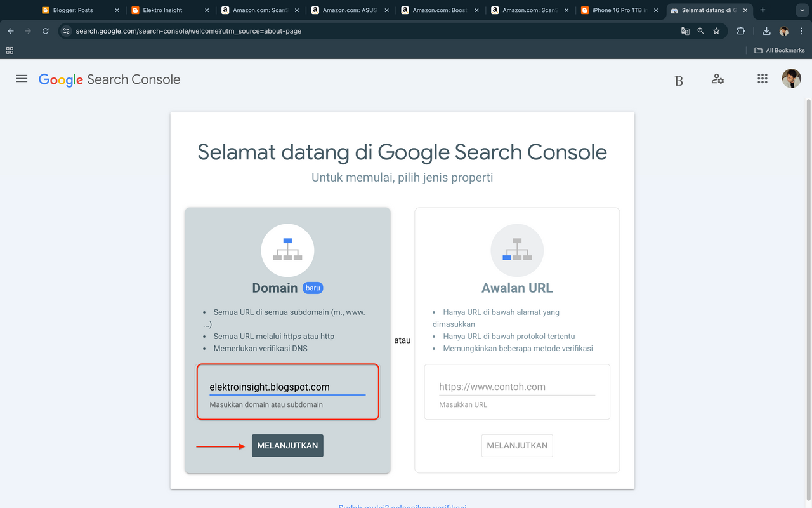This screenshot has width=812, height=508.
Task: Open the Chrome profile avatar in toolbar
Action: (x=784, y=30)
